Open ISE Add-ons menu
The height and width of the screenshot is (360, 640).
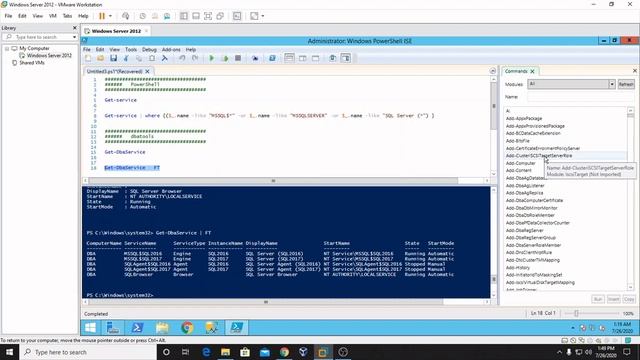pyautogui.click(x=171, y=49)
